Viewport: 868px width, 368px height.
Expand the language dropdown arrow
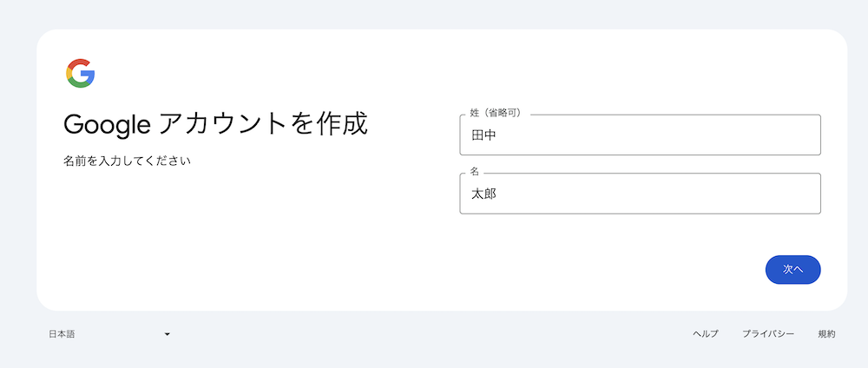pos(168,334)
